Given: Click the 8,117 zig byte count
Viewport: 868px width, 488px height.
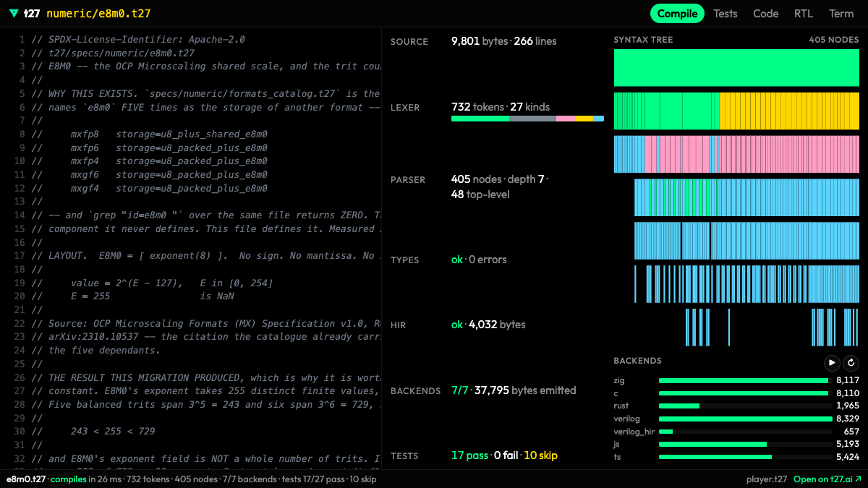Looking at the screenshot, I should (x=848, y=380).
